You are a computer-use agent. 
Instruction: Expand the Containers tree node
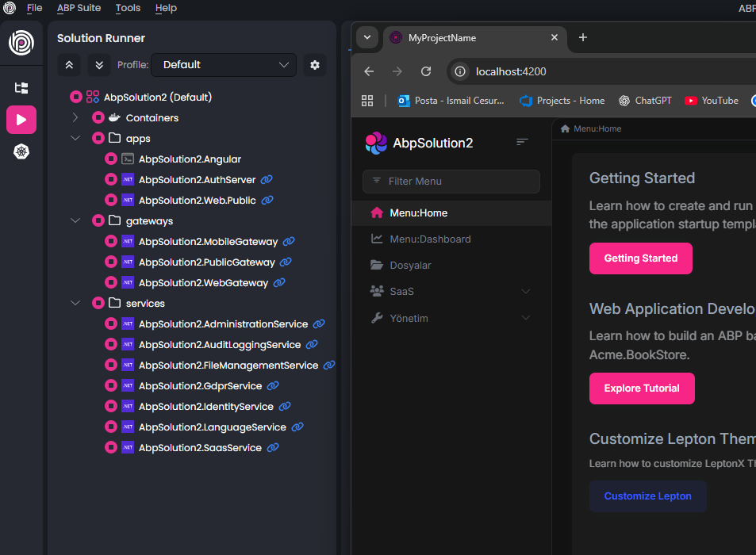[75, 118]
